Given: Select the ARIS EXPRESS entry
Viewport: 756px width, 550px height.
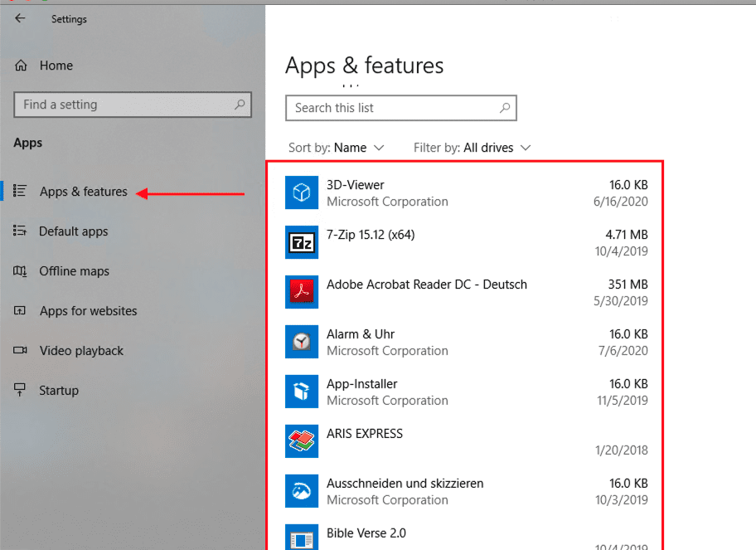Looking at the screenshot, I should (x=365, y=434).
